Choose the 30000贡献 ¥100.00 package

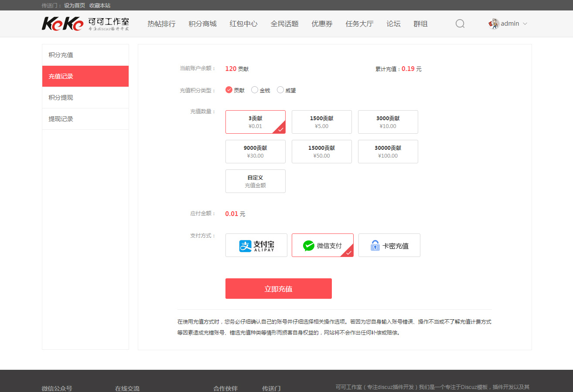tap(388, 152)
